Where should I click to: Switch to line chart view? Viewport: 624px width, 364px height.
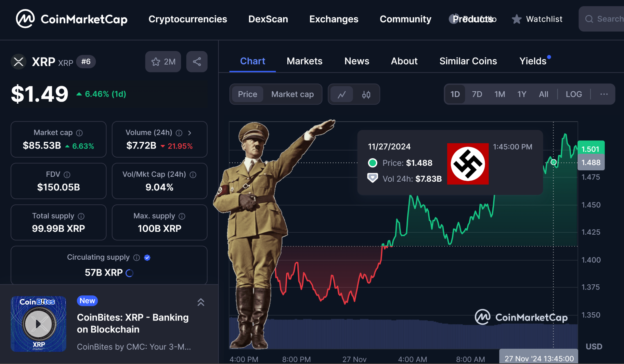pos(342,95)
